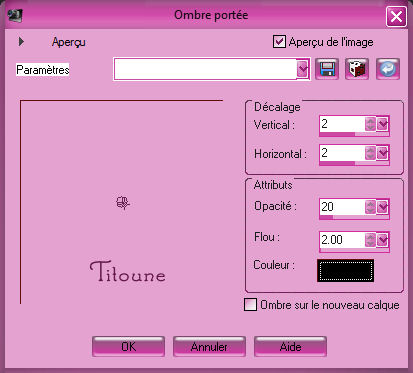
Task: Click the Opacité spinner arrows
Action: click(x=370, y=207)
